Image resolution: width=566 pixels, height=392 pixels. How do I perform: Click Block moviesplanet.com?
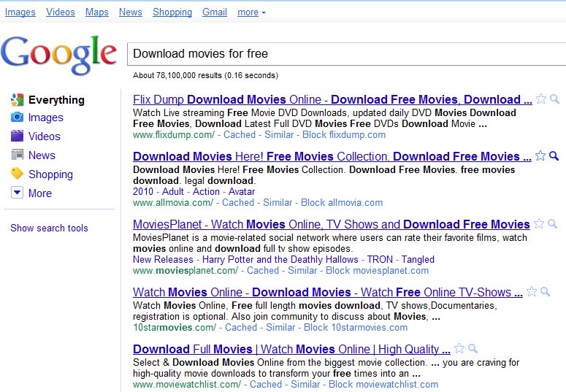pyautogui.click(x=378, y=270)
